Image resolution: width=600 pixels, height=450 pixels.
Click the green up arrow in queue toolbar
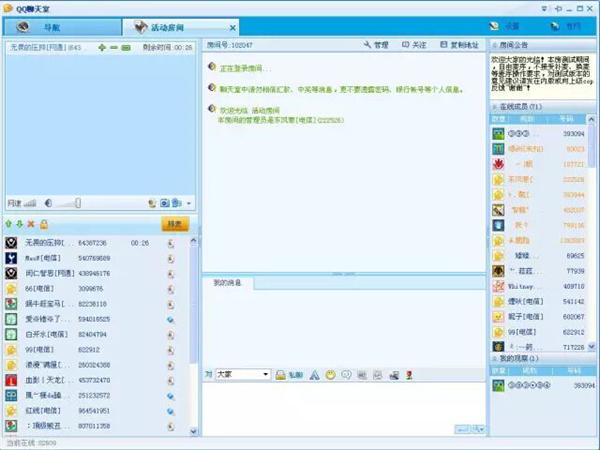coord(9,224)
